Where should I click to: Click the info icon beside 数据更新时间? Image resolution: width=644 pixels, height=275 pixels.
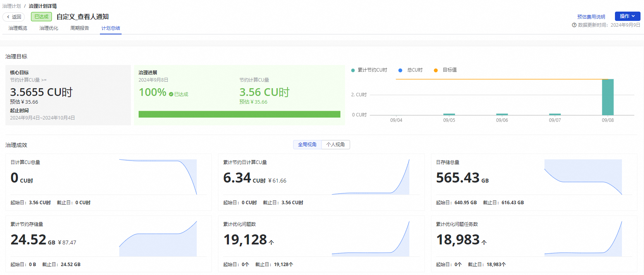tap(574, 25)
